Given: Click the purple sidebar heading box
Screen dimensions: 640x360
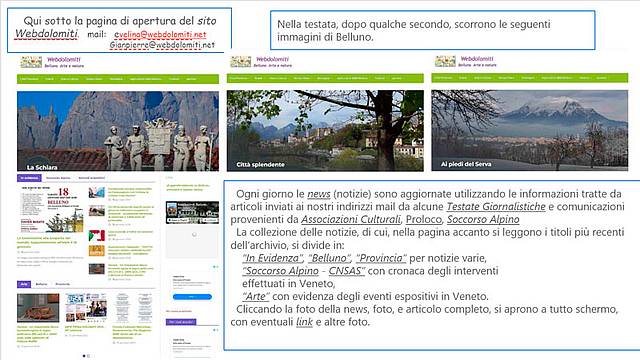Looking at the screenshot, I should tap(181, 322).
